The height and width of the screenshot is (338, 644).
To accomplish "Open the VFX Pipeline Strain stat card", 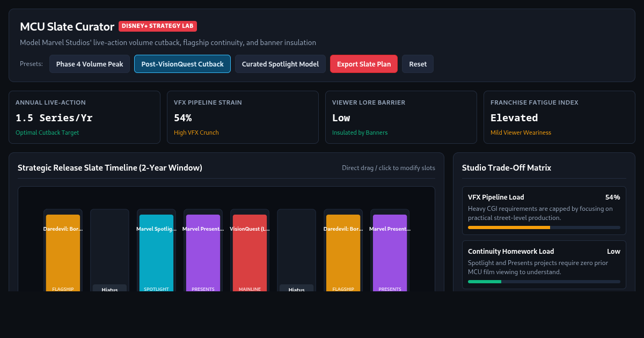I will point(243,117).
